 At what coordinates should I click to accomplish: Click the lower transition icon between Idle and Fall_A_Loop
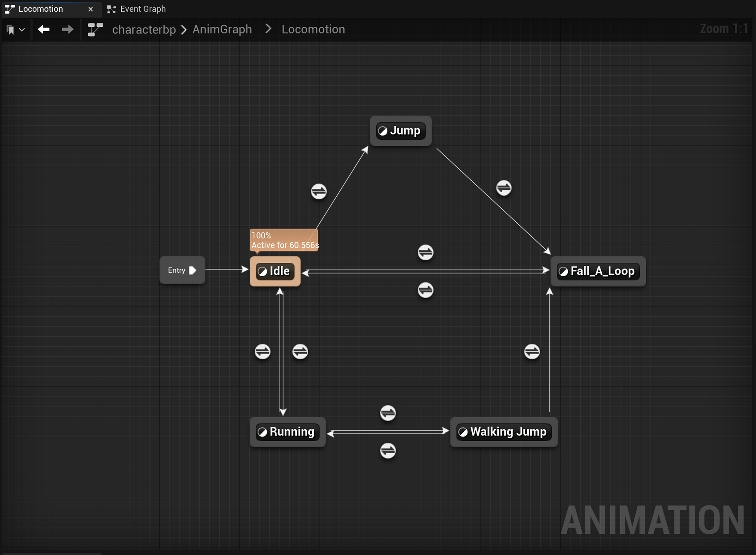coord(425,290)
